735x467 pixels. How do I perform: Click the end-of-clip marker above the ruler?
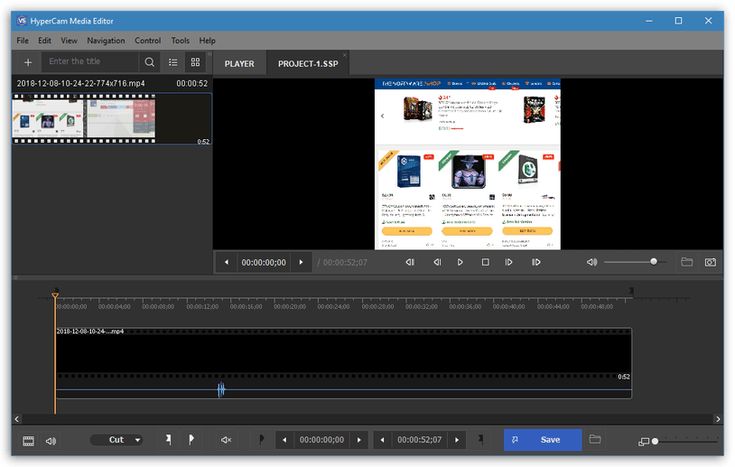(x=631, y=291)
